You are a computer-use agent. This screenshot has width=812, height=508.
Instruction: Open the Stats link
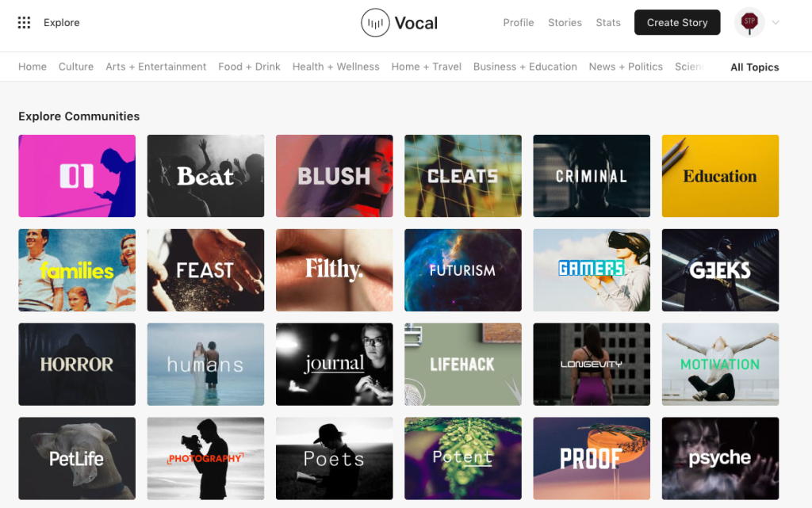click(x=608, y=23)
